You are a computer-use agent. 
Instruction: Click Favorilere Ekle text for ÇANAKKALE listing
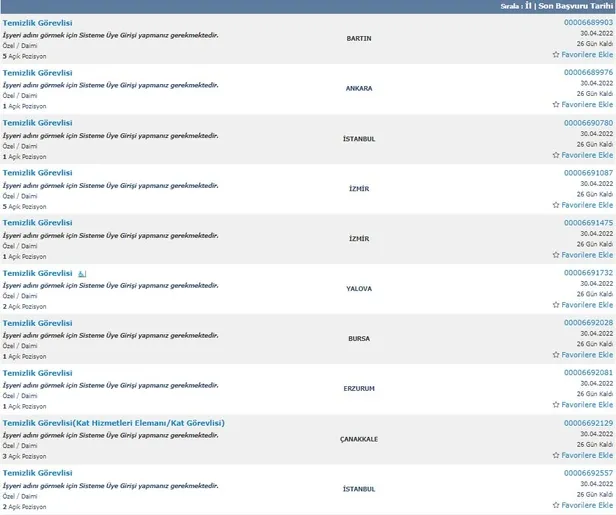587,455
